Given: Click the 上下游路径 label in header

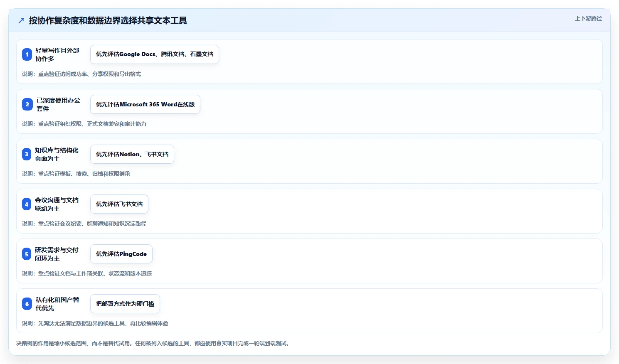Looking at the screenshot, I should [x=588, y=18].
